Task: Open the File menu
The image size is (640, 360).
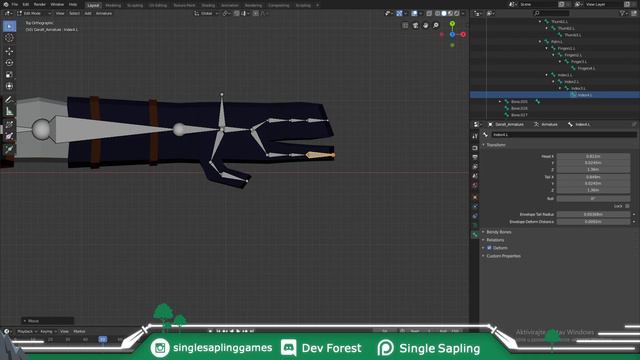Action: click(x=15, y=4)
